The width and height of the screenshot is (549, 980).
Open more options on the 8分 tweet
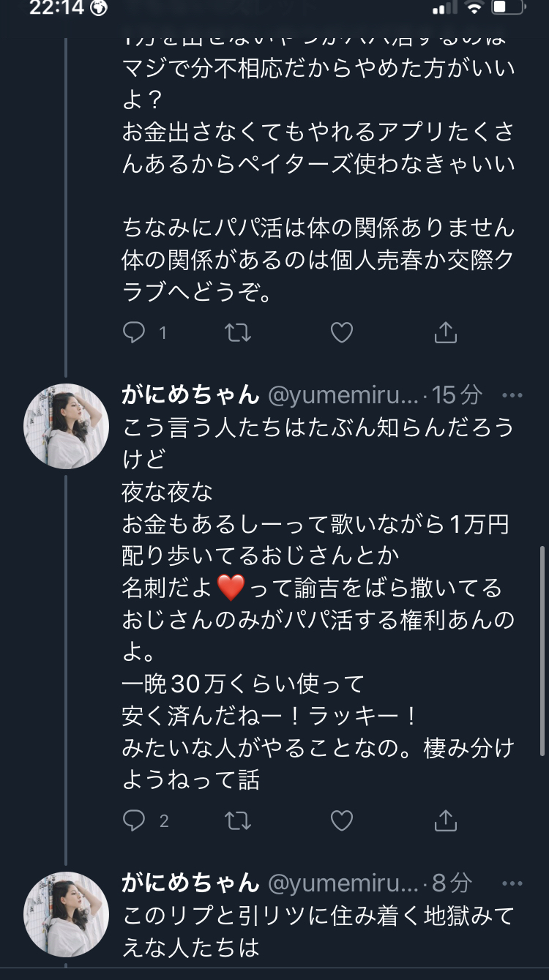click(x=512, y=883)
